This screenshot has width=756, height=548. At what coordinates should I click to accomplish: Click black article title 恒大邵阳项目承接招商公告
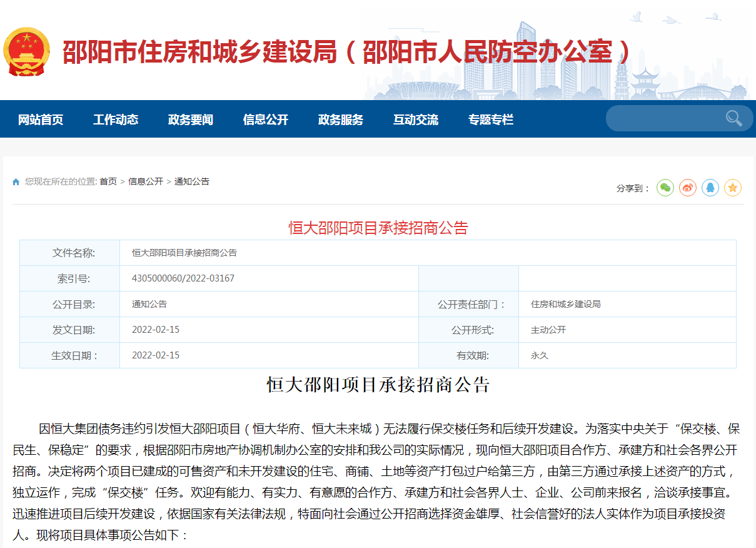click(x=378, y=384)
